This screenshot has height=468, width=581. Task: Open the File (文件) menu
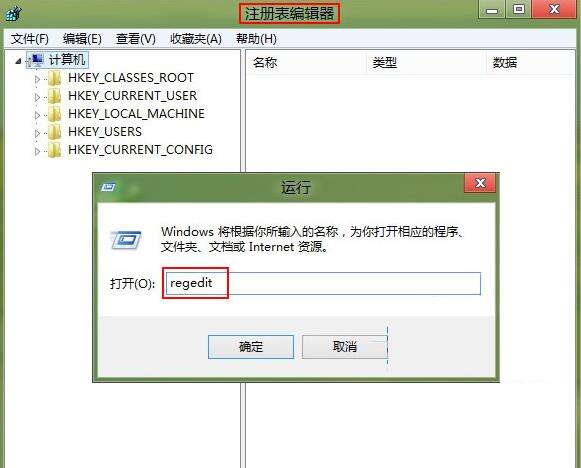(30, 39)
